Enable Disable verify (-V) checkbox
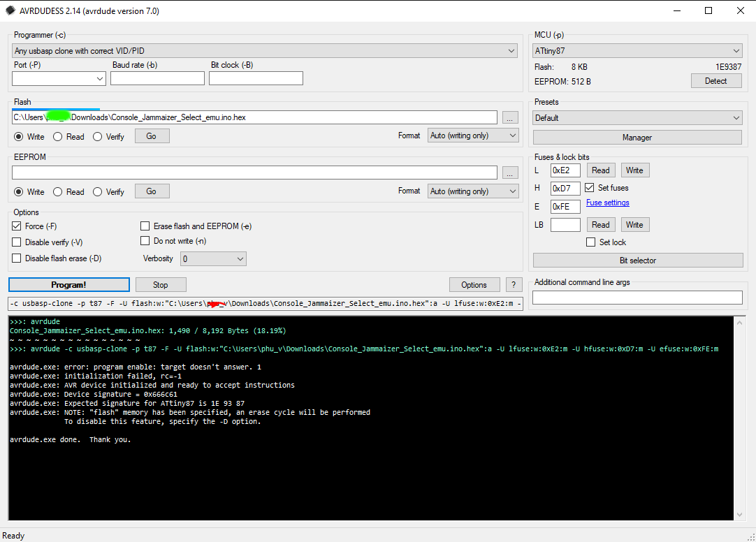This screenshot has width=756, height=542. click(x=17, y=242)
